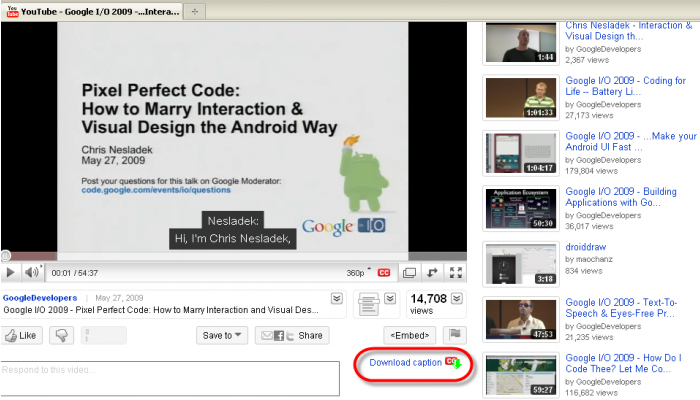The image size is (700, 400).
Task: Click the Application Ecosystem video thumbnail
Action: (x=521, y=208)
